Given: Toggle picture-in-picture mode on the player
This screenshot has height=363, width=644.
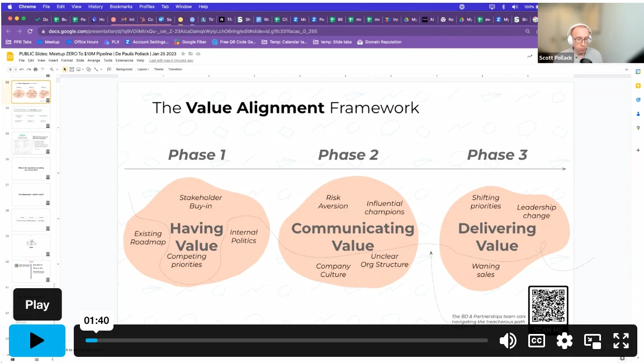Looking at the screenshot, I should (x=593, y=341).
